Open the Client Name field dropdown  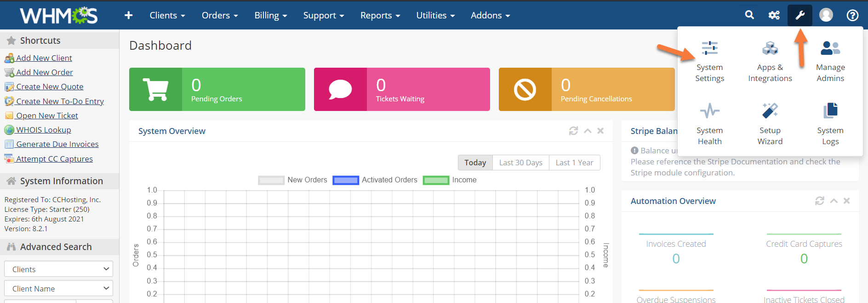point(58,288)
